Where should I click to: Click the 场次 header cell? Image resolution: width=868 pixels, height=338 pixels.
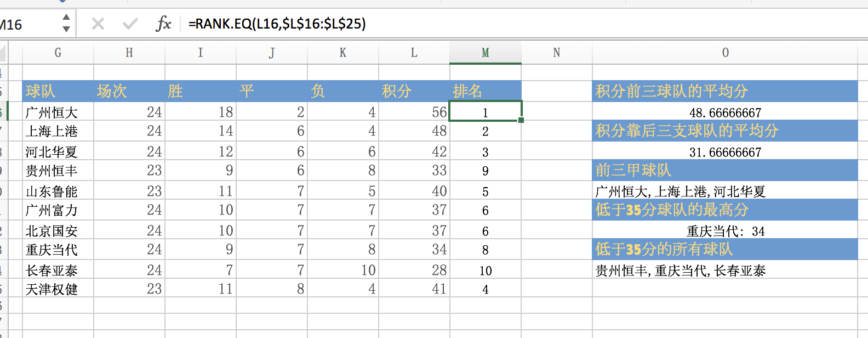tap(129, 91)
